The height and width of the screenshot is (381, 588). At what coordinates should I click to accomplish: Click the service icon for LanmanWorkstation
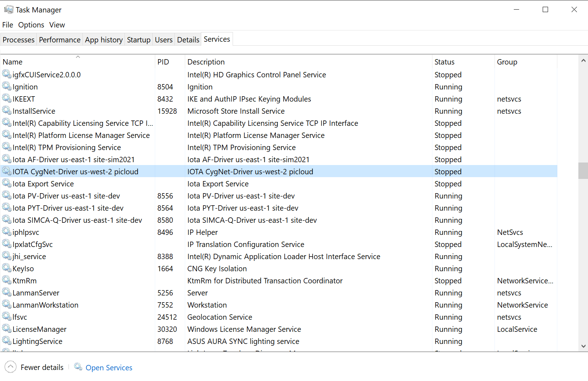tap(7, 304)
